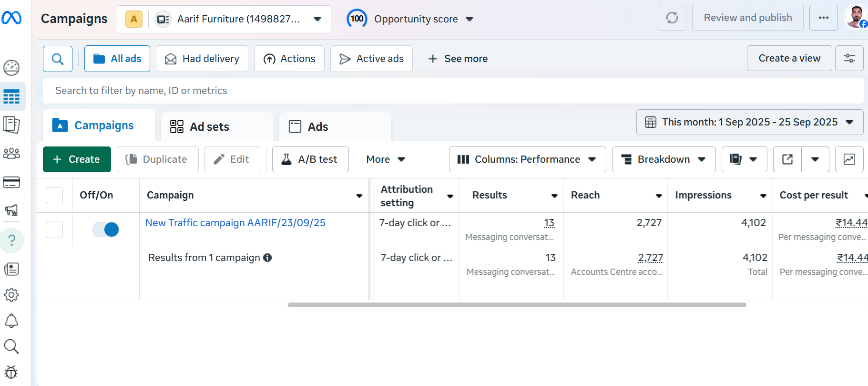Open the This month date range picker
This screenshot has height=386, width=868.
pos(749,122)
